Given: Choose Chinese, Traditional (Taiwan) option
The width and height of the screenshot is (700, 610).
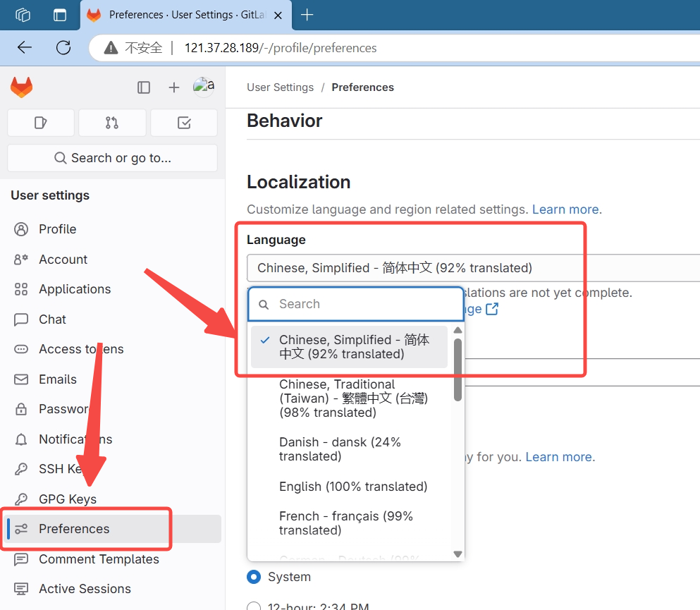Looking at the screenshot, I should click(349, 398).
